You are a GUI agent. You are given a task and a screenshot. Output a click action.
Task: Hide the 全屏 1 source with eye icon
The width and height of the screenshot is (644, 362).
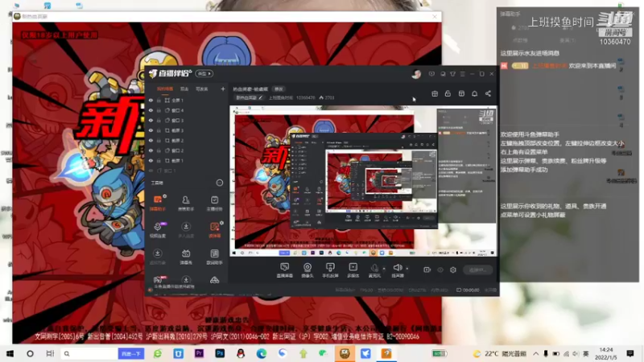[x=151, y=100]
